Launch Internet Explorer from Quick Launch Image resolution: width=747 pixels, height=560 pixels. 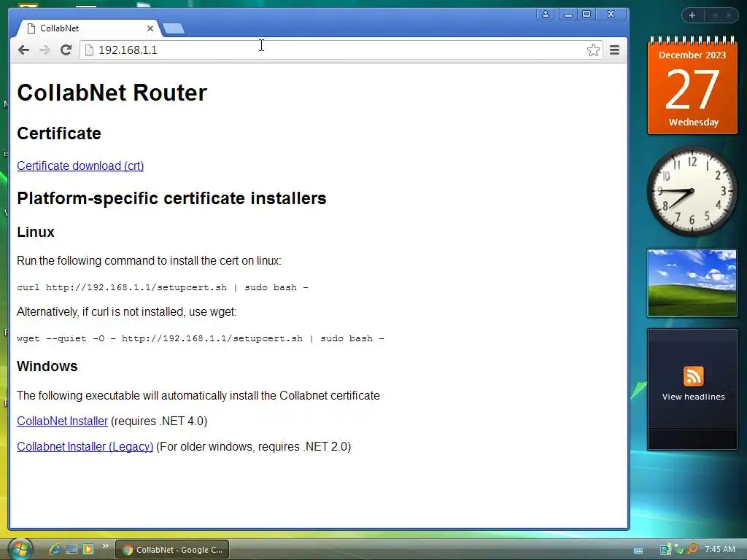[55, 550]
